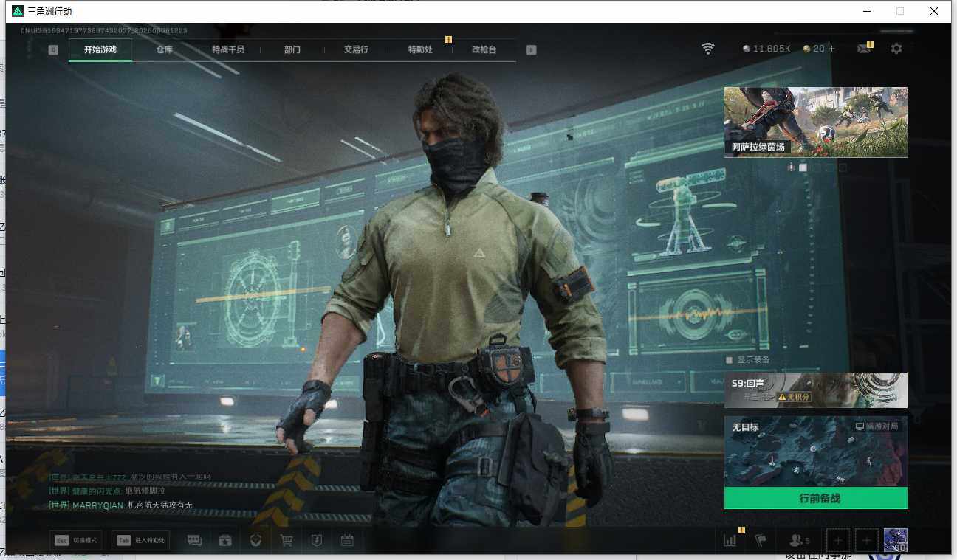Click the MARRYQIAN world chat message

(x=120, y=505)
